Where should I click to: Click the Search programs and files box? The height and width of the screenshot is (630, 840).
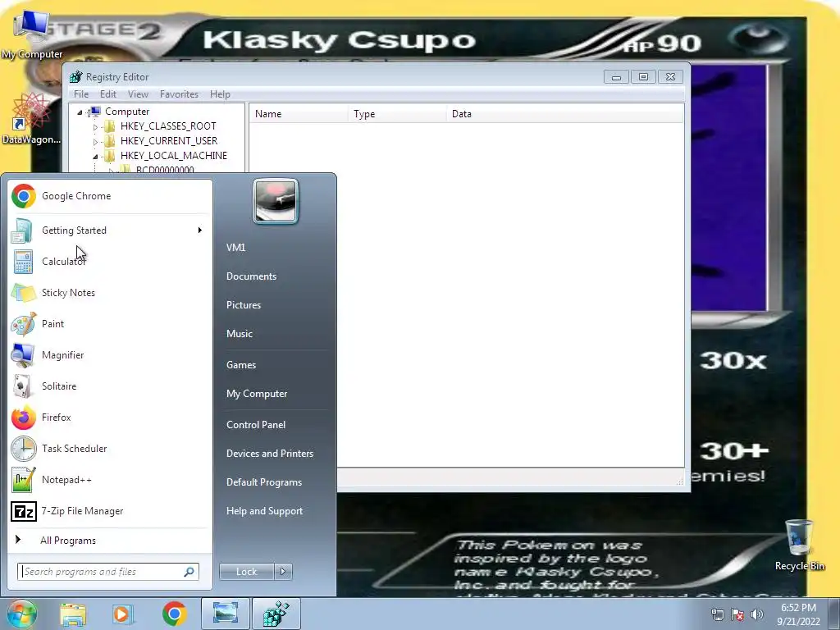pos(107,572)
